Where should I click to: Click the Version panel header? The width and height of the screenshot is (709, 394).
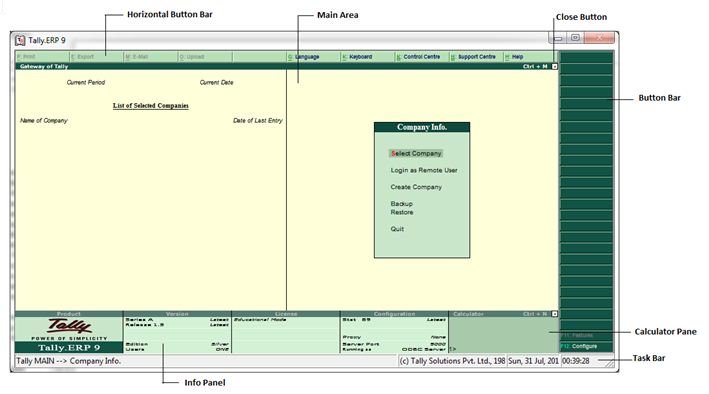[177, 313]
